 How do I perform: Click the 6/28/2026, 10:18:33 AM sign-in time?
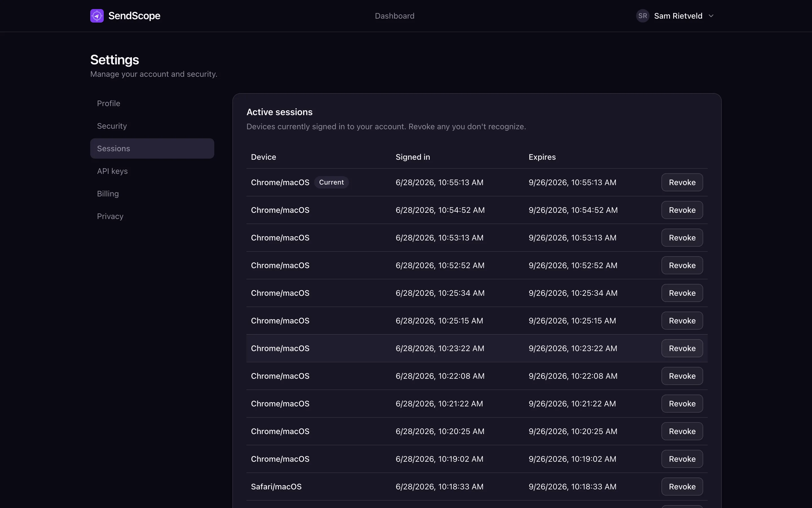click(x=439, y=487)
